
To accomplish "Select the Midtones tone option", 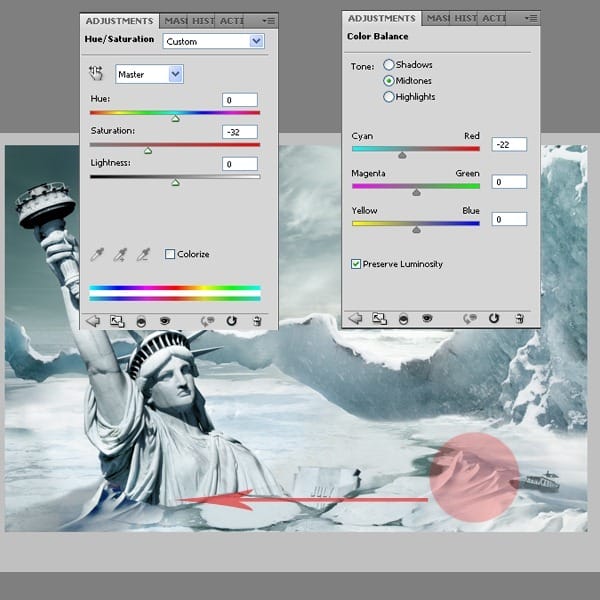I will click(x=388, y=81).
